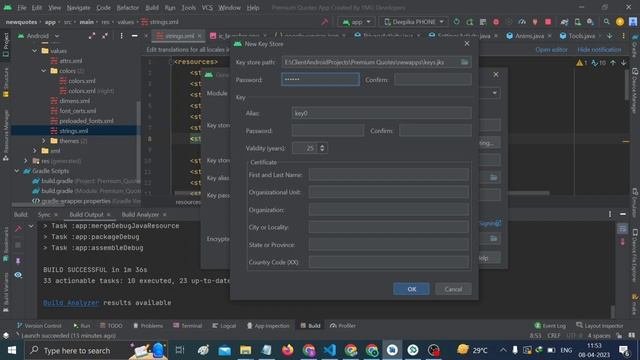This screenshot has width=640, height=360.
Task: Open the app run configuration dropdown
Action: pos(356,22)
